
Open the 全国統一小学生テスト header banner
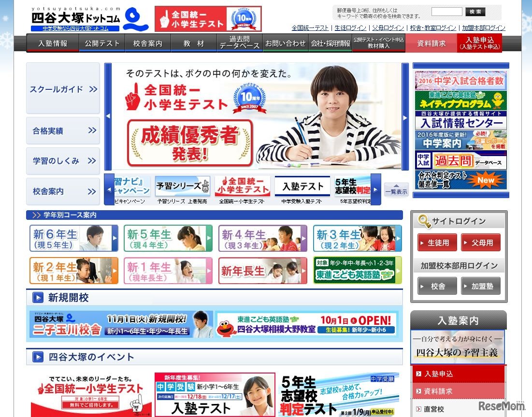(x=208, y=19)
